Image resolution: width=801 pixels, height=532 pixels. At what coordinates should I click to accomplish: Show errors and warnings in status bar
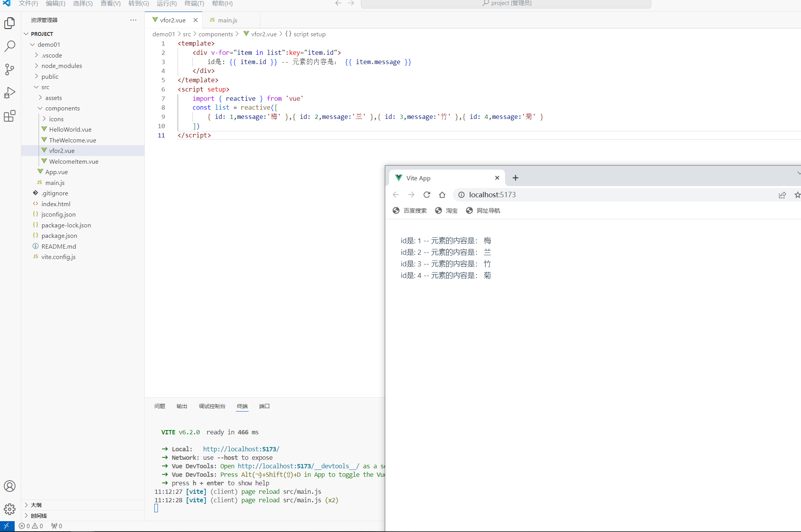pos(31,526)
